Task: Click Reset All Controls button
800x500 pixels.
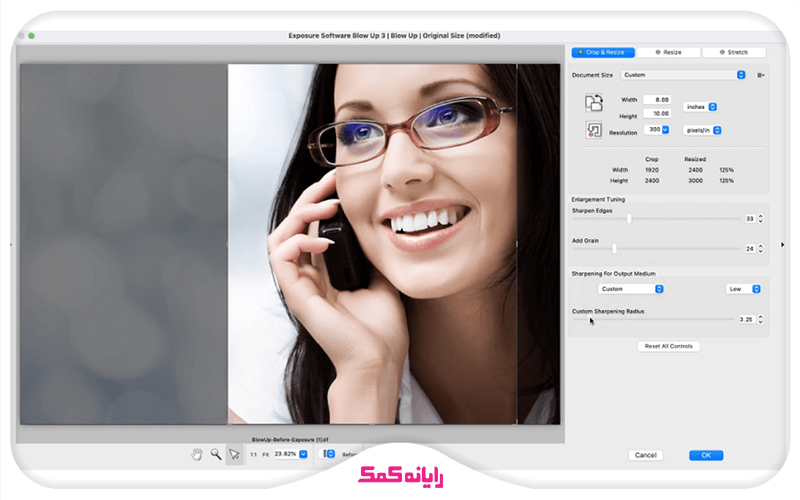Action: (668, 346)
